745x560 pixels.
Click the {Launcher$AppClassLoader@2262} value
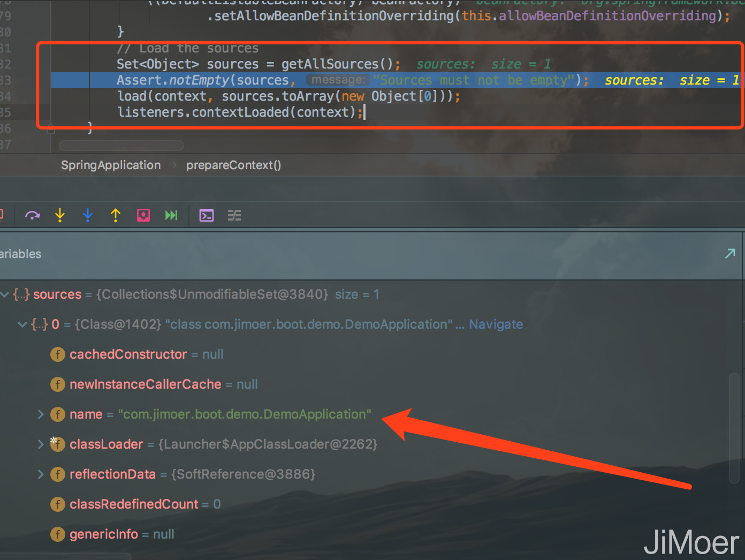coord(268,444)
